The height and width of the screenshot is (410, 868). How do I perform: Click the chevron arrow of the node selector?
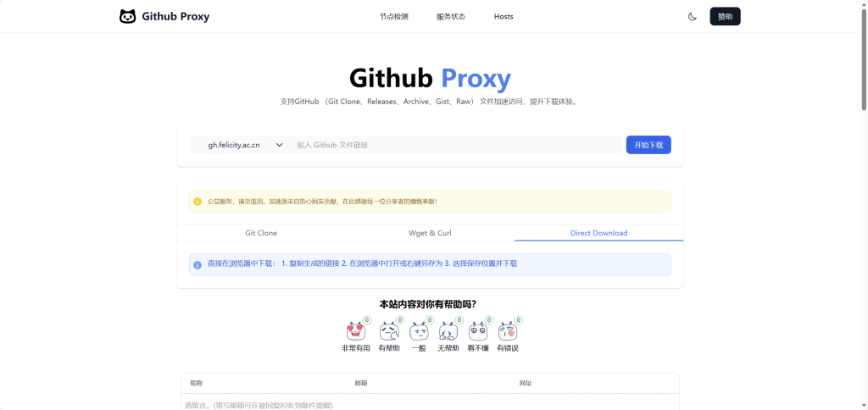[x=280, y=145]
